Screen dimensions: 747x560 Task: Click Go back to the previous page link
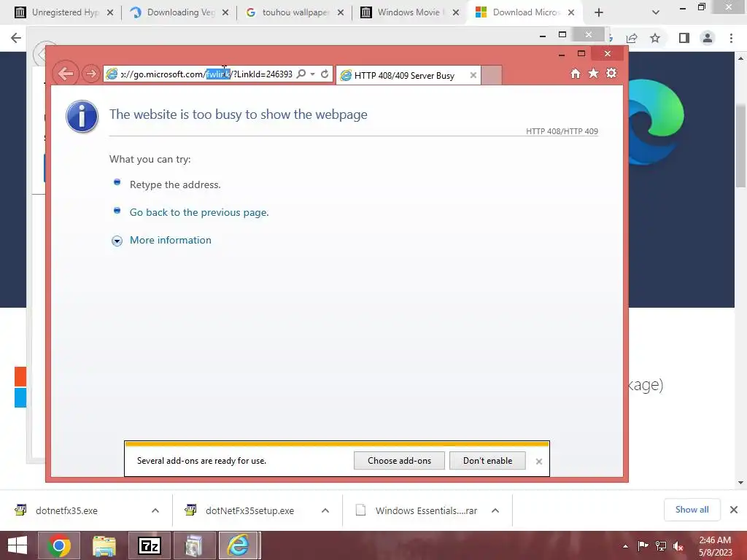pyautogui.click(x=199, y=212)
